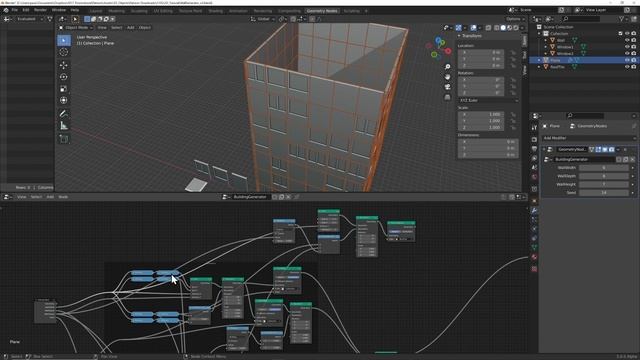Open the viewport Object menu
640x360 pixels.
144,27
